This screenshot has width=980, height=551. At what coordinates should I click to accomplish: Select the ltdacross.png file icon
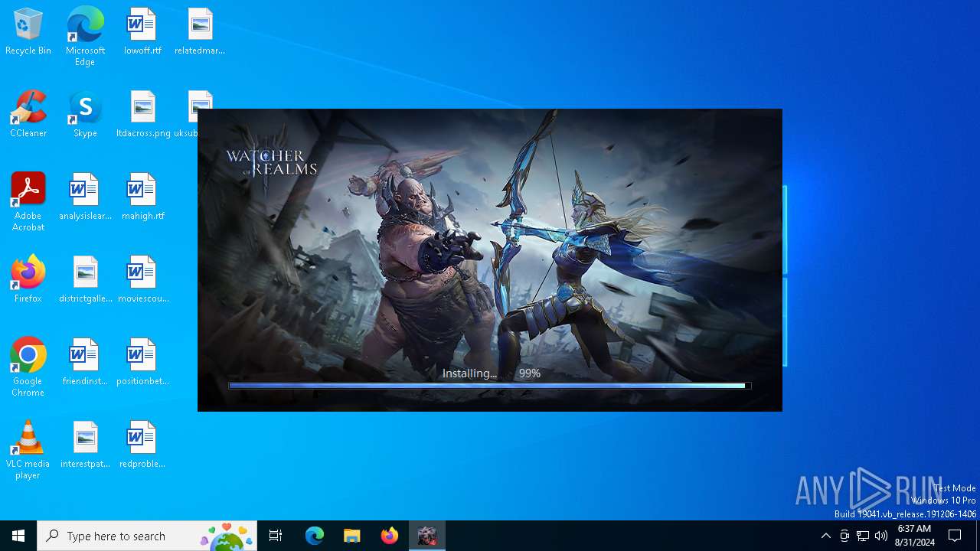click(x=143, y=115)
